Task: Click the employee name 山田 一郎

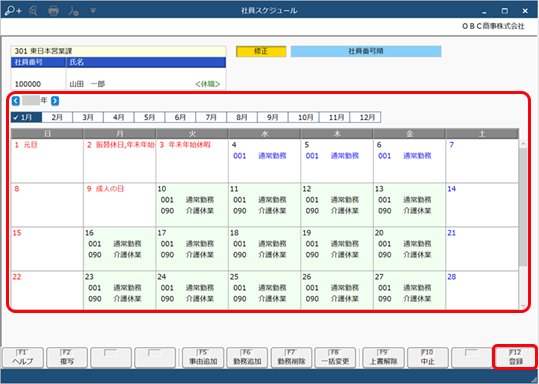Action: tap(87, 84)
